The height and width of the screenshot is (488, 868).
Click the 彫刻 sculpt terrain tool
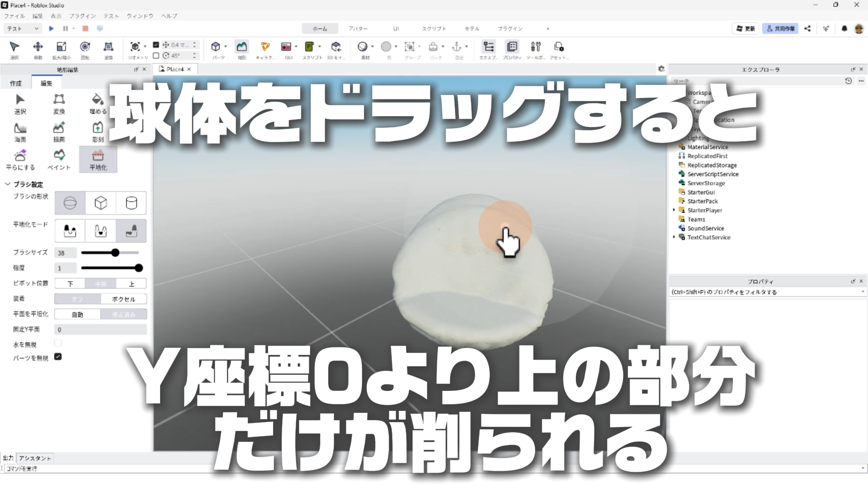click(98, 132)
